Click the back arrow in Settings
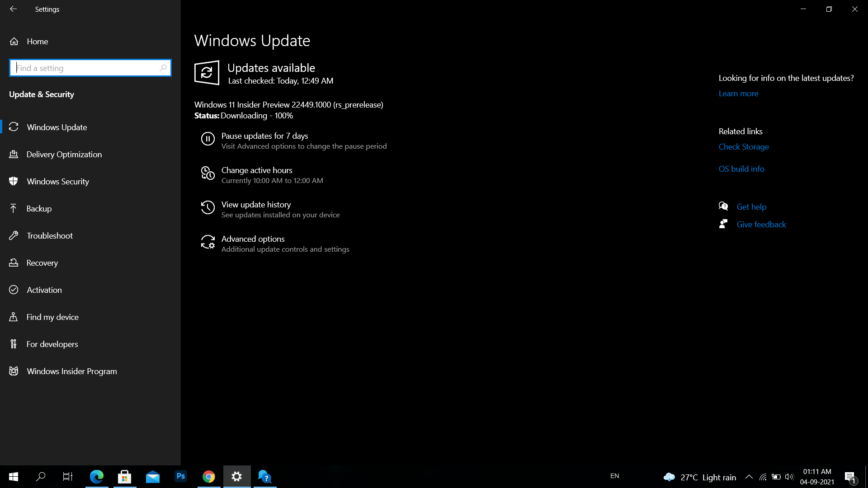The image size is (868, 488). coord(13,9)
